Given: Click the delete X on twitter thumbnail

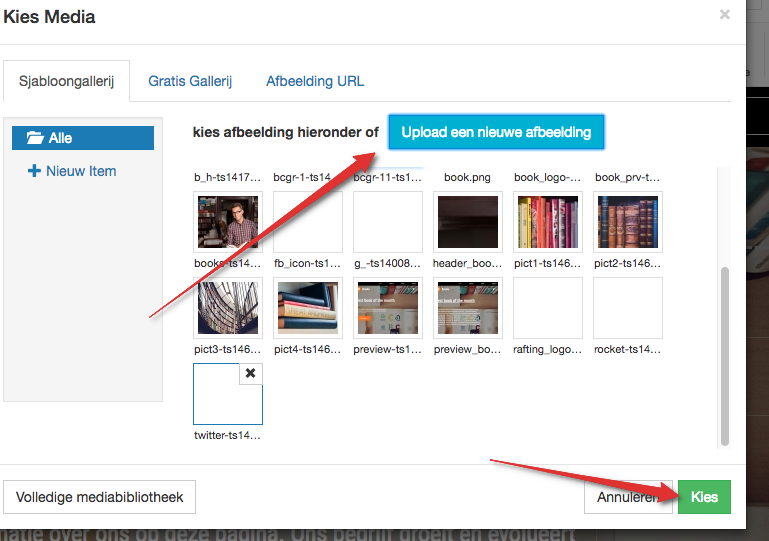Looking at the screenshot, I should (x=250, y=373).
